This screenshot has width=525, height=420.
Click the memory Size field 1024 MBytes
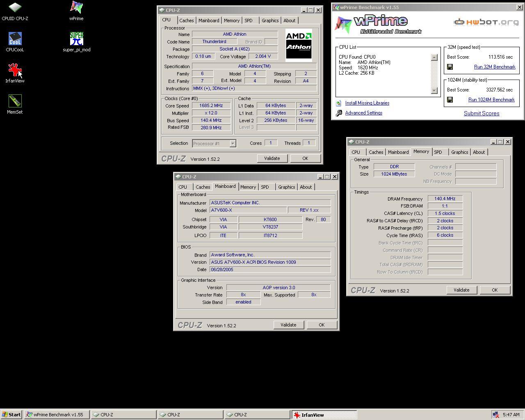[394, 174]
